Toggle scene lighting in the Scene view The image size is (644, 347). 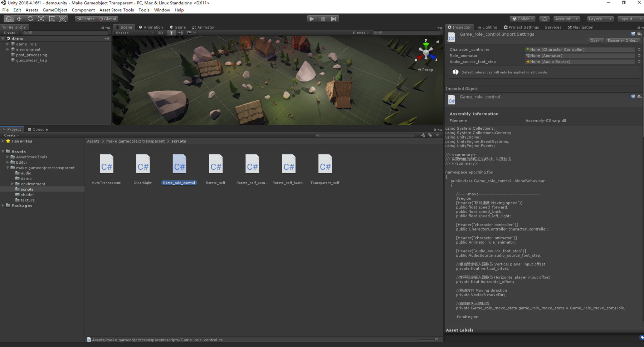pos(171,33)
